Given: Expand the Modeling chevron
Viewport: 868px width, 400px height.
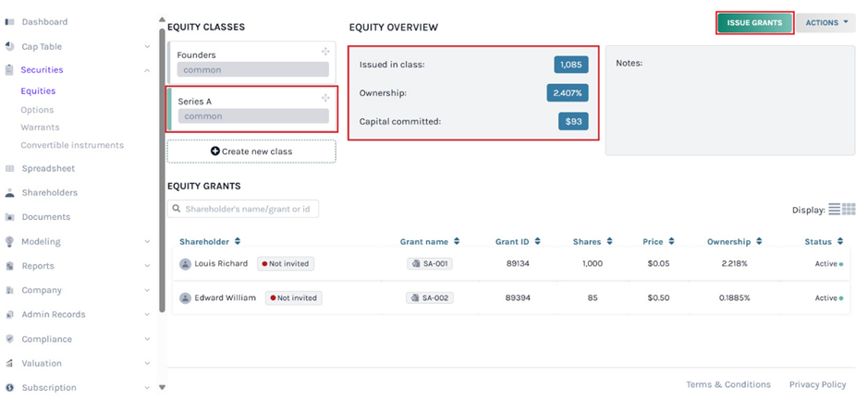Looking at the screenshot, I should pyautogui.click(x=147, y=242).
